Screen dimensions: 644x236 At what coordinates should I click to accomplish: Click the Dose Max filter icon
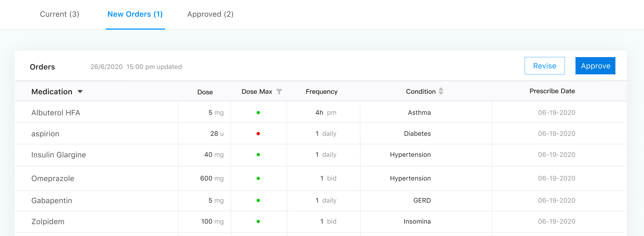[x=279, y=92]
